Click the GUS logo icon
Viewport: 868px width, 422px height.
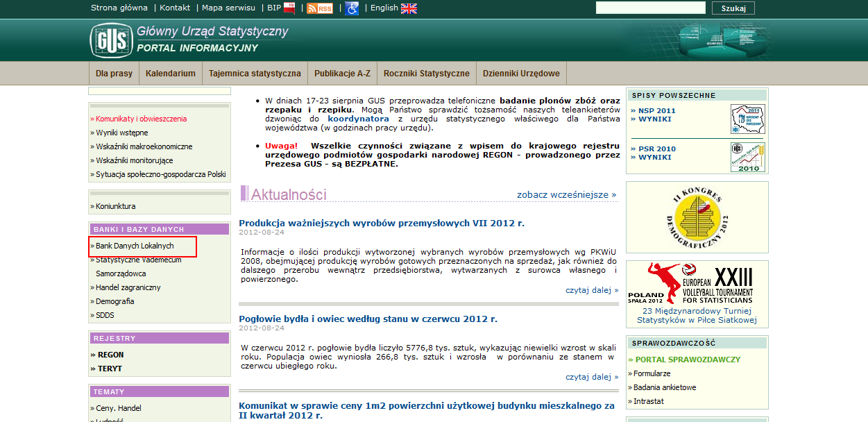(111, 40)
